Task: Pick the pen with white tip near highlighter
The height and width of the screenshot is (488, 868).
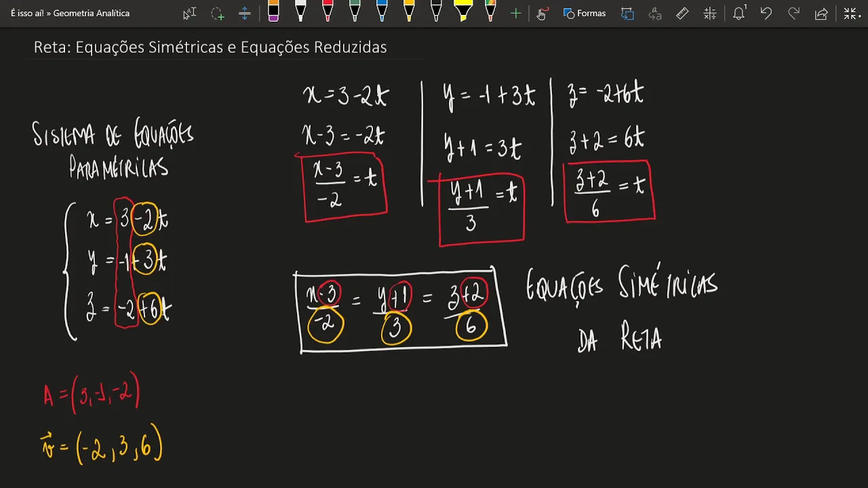Action: pos(436,12)
